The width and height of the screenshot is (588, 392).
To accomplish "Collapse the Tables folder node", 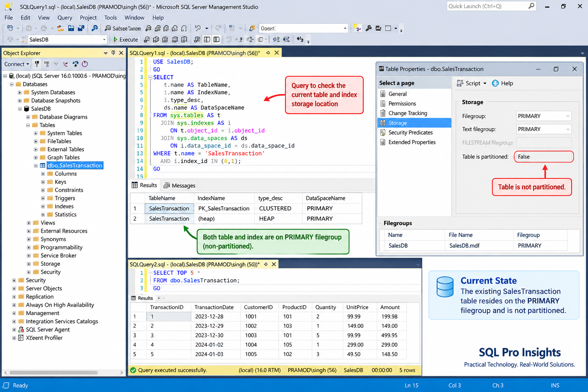I will coord(28,125).
